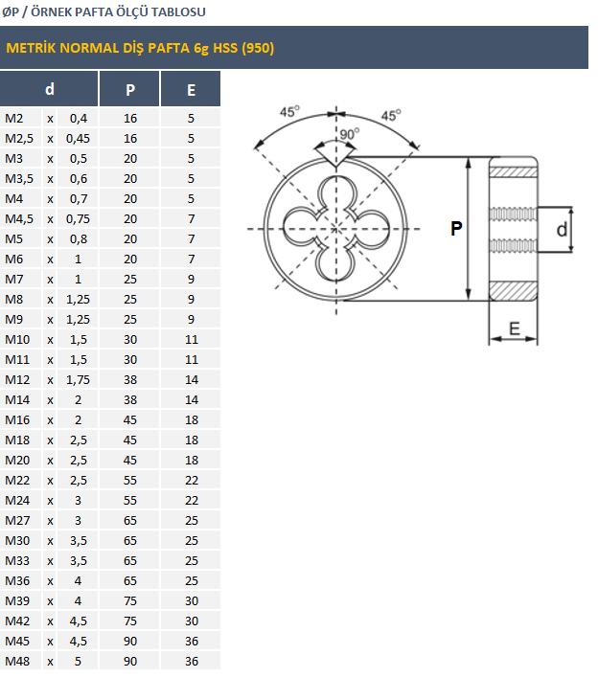The width and height of the screenshot is (598, 700).
Task: Click pitch value '5' in M48 row
Action: pyautogui.click(x=79, y=661)
